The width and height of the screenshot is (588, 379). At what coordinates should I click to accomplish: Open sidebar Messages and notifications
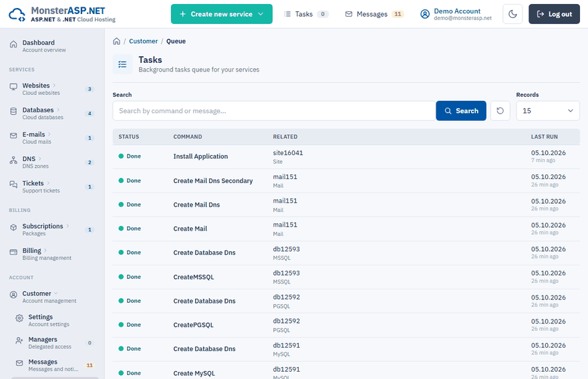55,365
